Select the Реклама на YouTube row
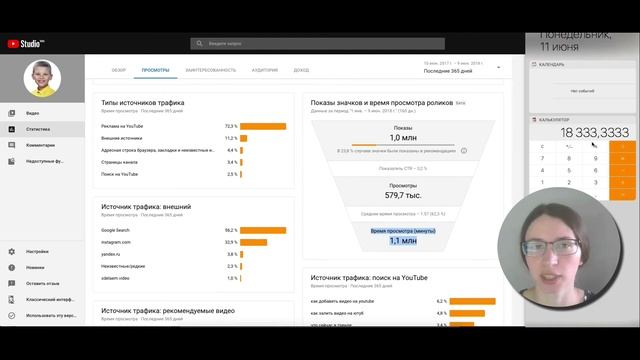 [193, 127]
